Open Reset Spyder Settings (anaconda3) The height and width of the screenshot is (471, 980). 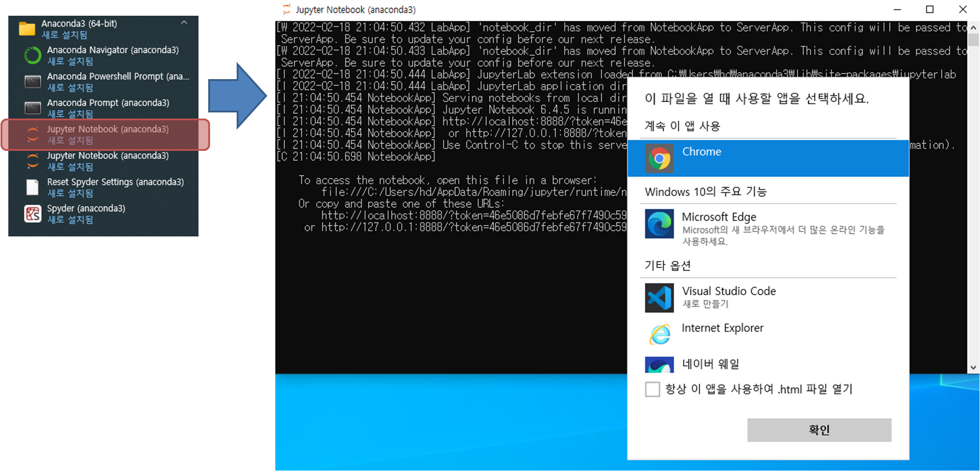tap(105, 187)
